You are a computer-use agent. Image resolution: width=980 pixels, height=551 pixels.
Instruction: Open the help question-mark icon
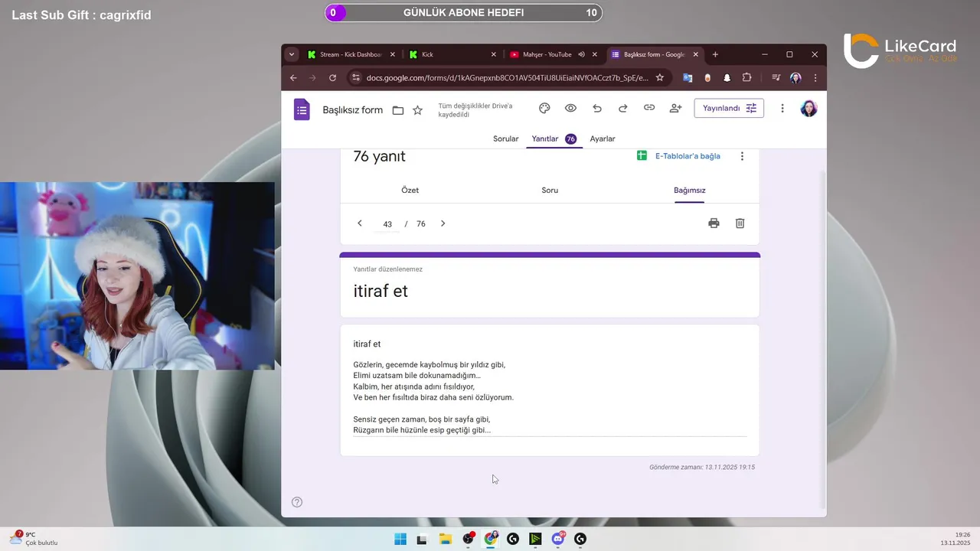297,502
